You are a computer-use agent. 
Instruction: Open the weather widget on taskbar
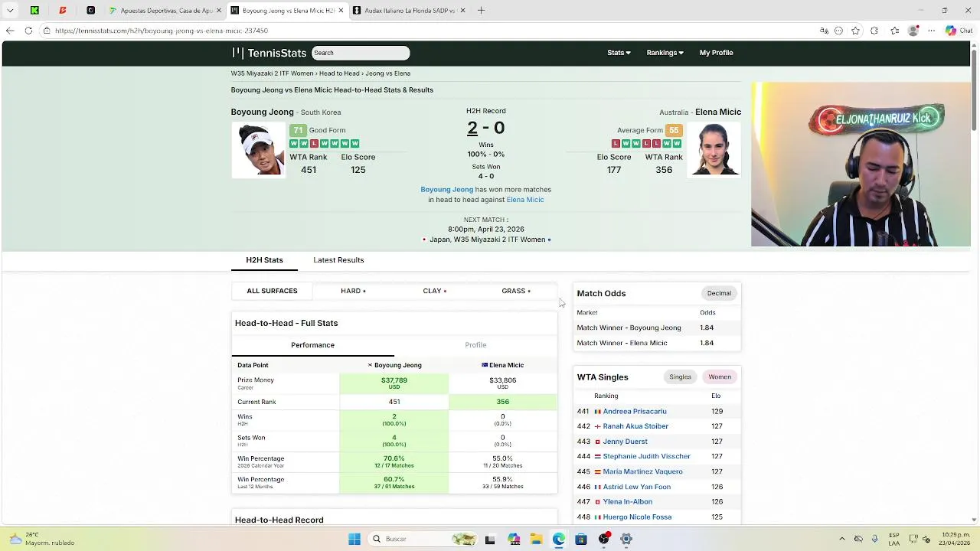pos(42,539)
